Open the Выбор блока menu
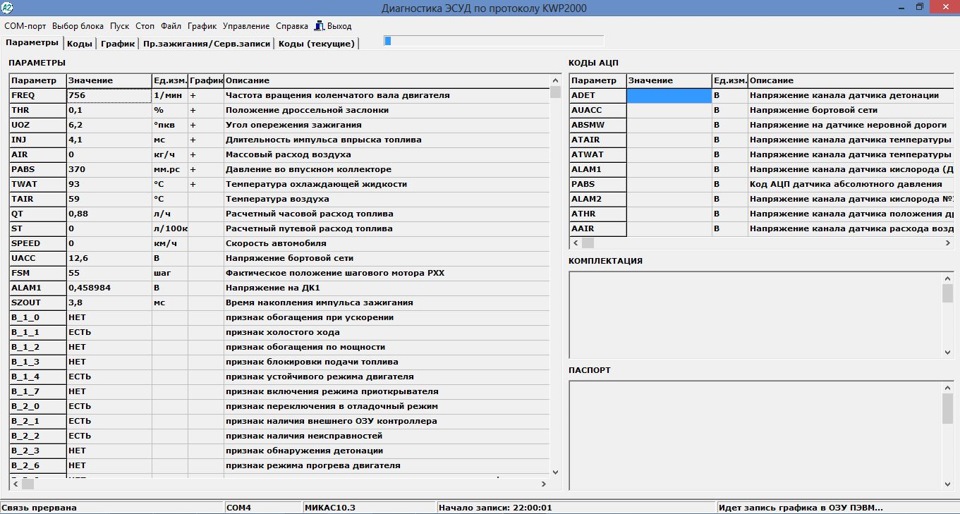 point(78,26)
